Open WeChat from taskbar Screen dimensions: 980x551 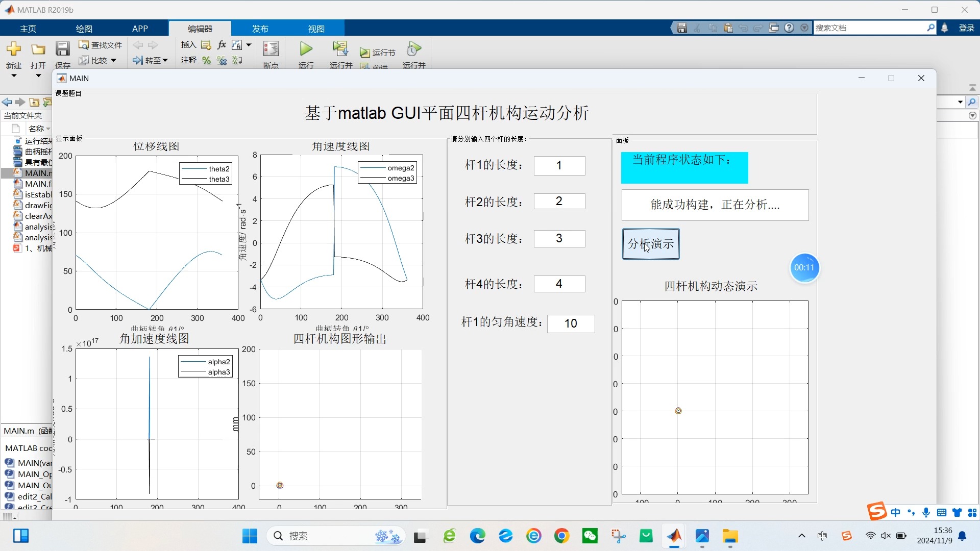(x=590, y=536)
